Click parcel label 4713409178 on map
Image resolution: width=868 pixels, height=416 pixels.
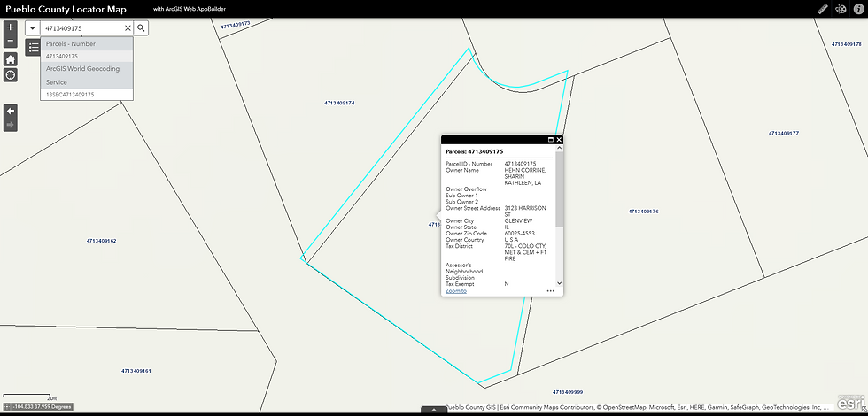847,43
